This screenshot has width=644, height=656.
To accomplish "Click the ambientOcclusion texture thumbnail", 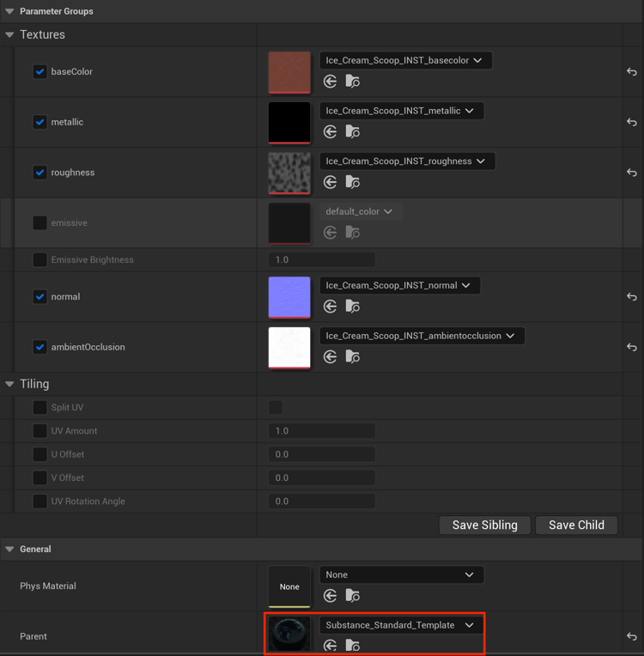I will 289,347.
